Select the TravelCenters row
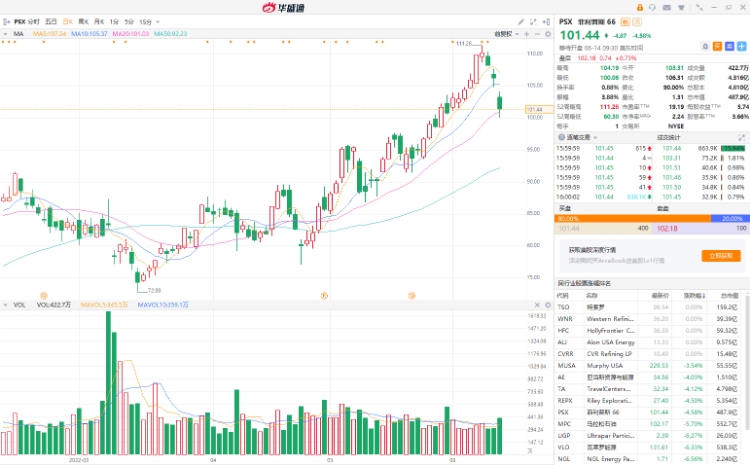This screenshot has width=750, height=465. point(650,389)
